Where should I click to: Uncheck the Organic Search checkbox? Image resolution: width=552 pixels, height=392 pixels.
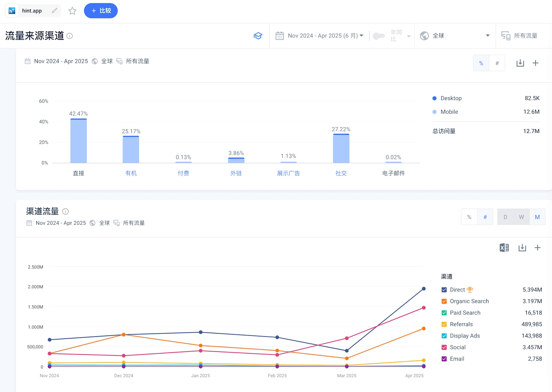pos(444,301)
